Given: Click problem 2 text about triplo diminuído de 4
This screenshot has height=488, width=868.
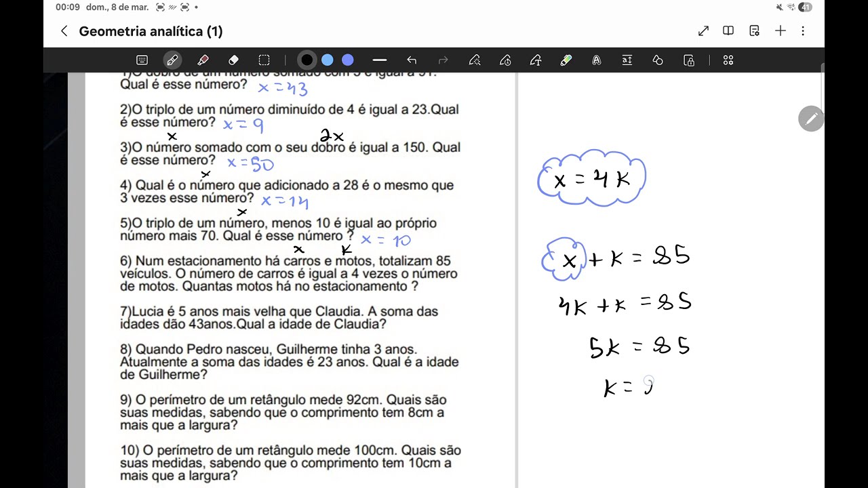Looking at the screenshot, I should pyautogui.click(x=290, y=116).
